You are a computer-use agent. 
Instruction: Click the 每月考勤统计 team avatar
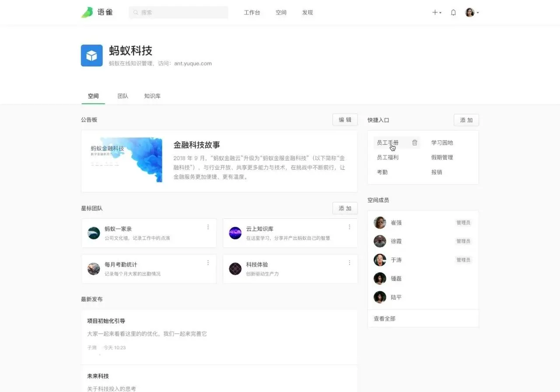pos(94,269)
